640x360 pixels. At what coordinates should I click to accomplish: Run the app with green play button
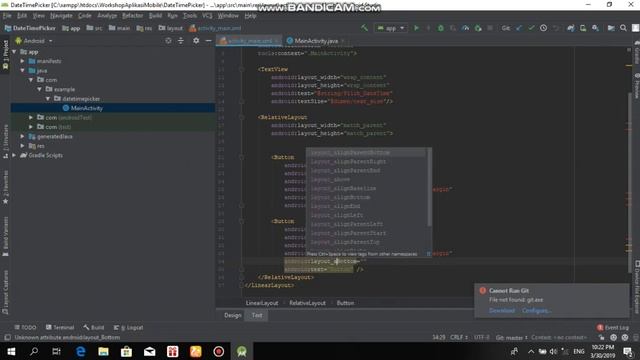point(416,28)
